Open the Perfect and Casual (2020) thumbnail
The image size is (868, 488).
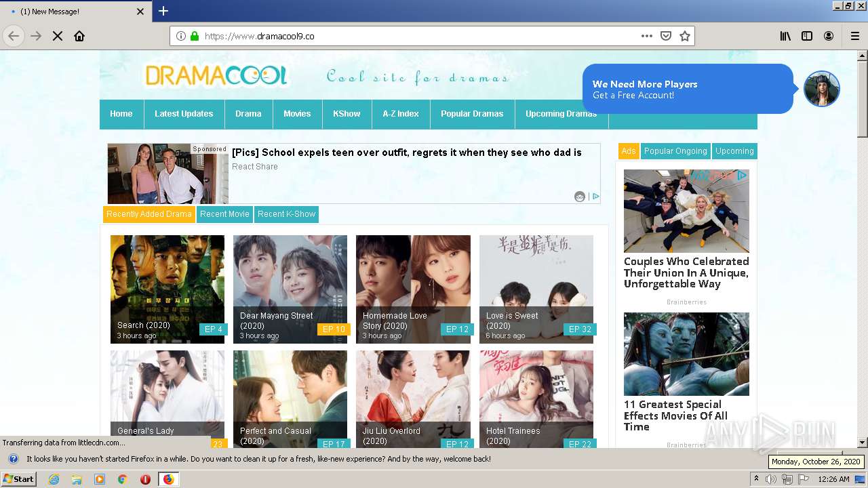coord(290,399)
